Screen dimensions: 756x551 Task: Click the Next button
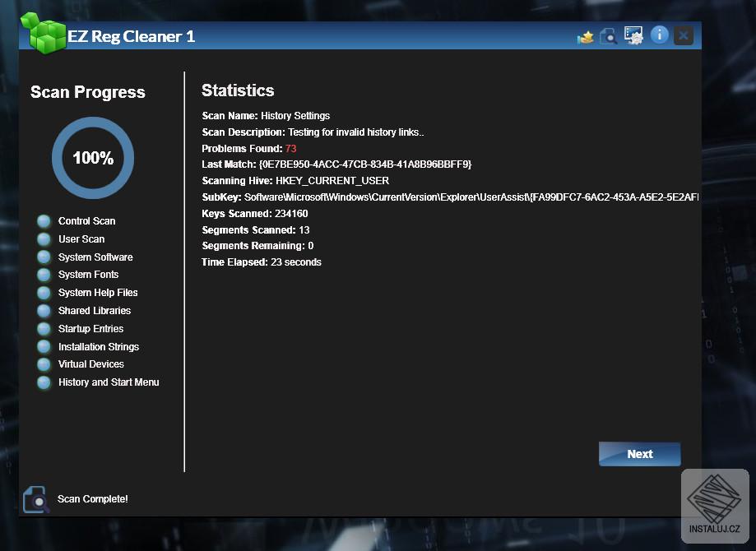(639, 454)
